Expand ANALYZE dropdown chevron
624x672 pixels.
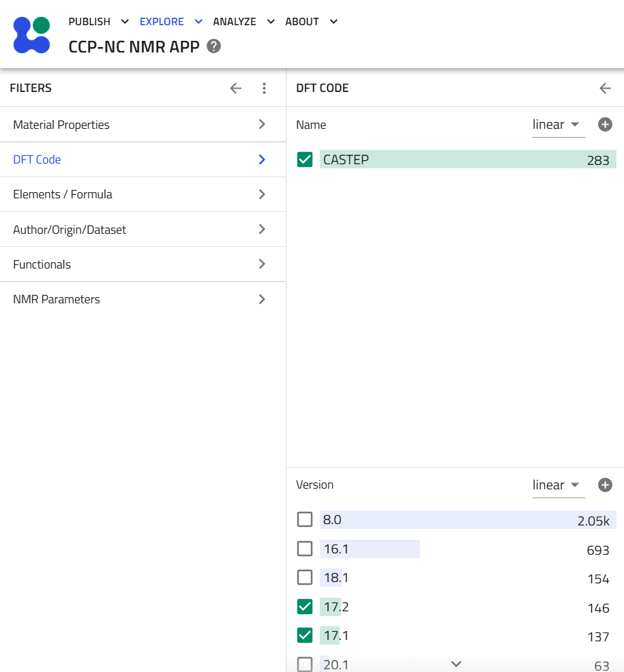(271, 21)
